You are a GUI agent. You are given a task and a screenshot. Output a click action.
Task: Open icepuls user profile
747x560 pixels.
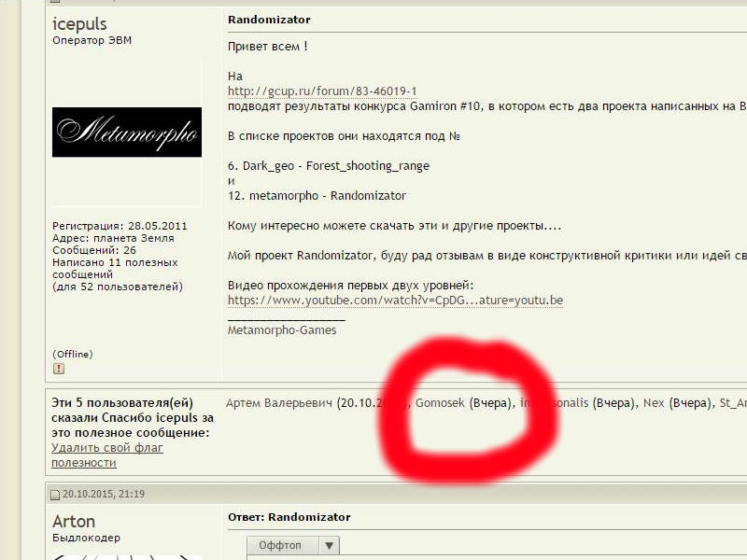[79, 23]
